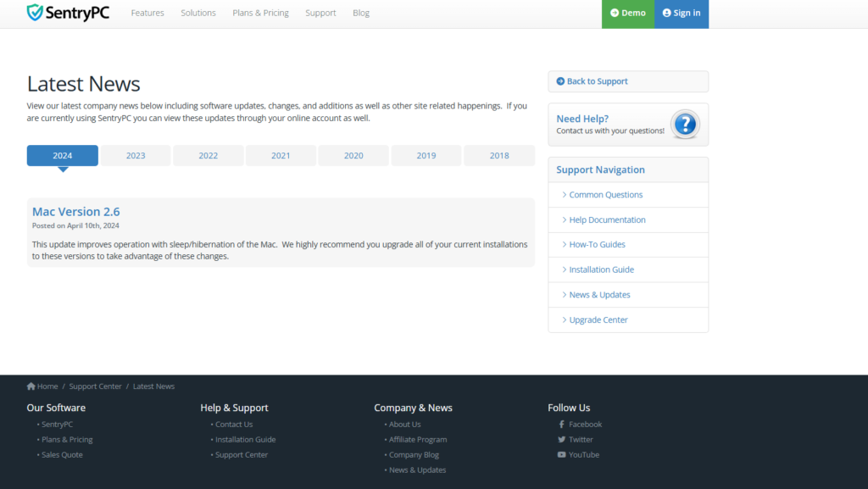Switch to the 2022 news tab

[209, 155]
